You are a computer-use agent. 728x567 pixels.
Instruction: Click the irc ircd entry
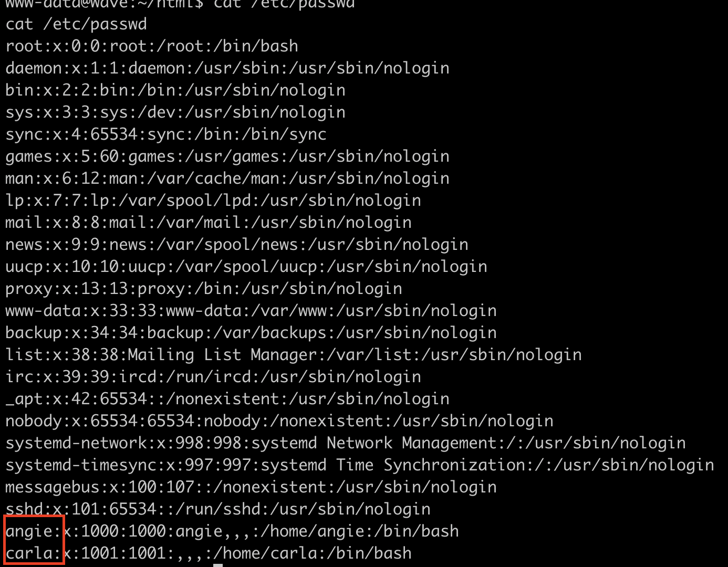(213, 377)
